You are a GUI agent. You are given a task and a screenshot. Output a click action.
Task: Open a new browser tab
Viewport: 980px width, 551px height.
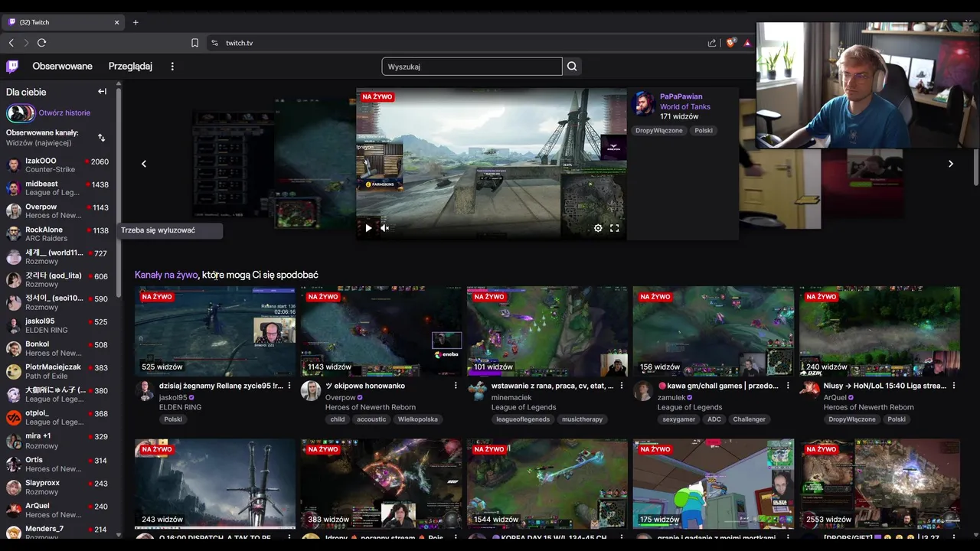pos(136,22)
